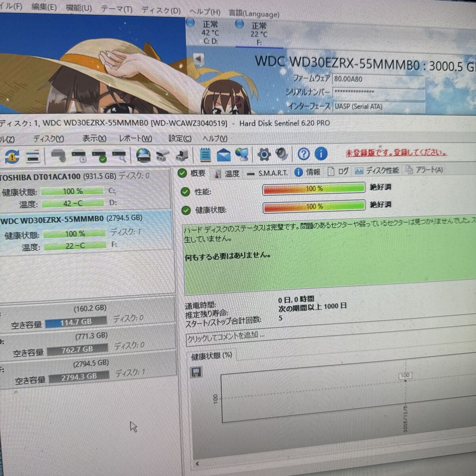476x476 pixels.
Task: Open the ヘルプ(V) menu in Hard Disk Sentinel
Action: (215, 138)
